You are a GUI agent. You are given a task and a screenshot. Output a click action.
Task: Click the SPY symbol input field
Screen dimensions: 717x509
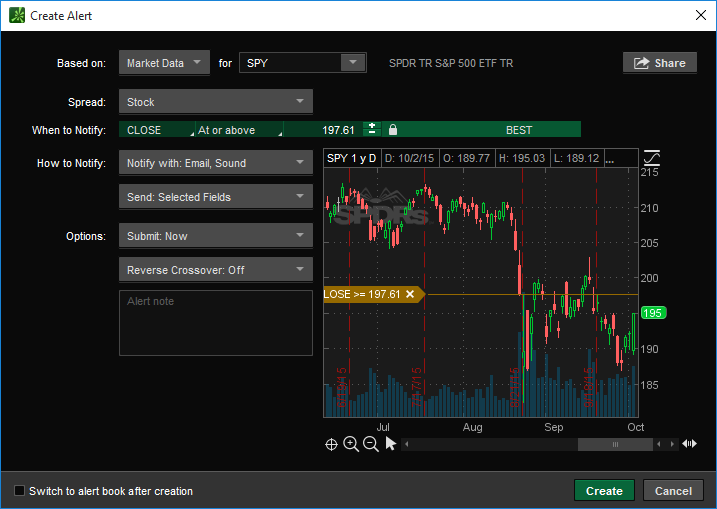(x=290, y=63)
